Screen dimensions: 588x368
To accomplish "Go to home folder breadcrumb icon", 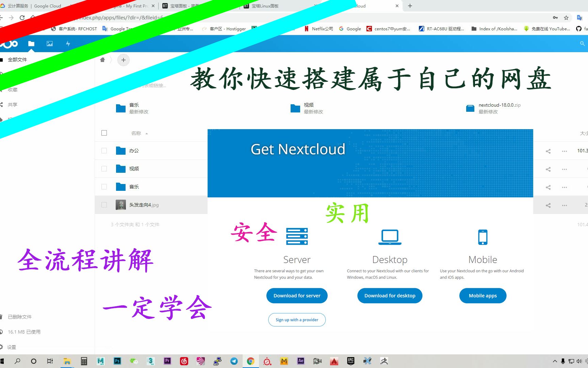I will pyautogui.click(x=102, y=60).
